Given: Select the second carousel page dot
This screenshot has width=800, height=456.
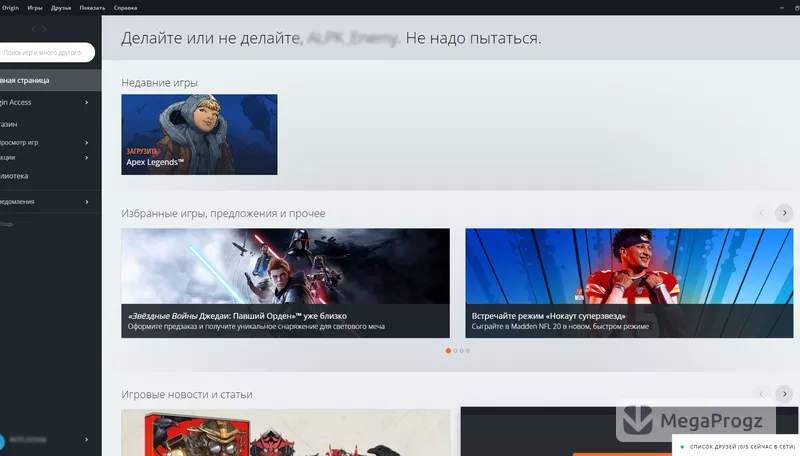Looking at the screenshot, I should point(455,351).
